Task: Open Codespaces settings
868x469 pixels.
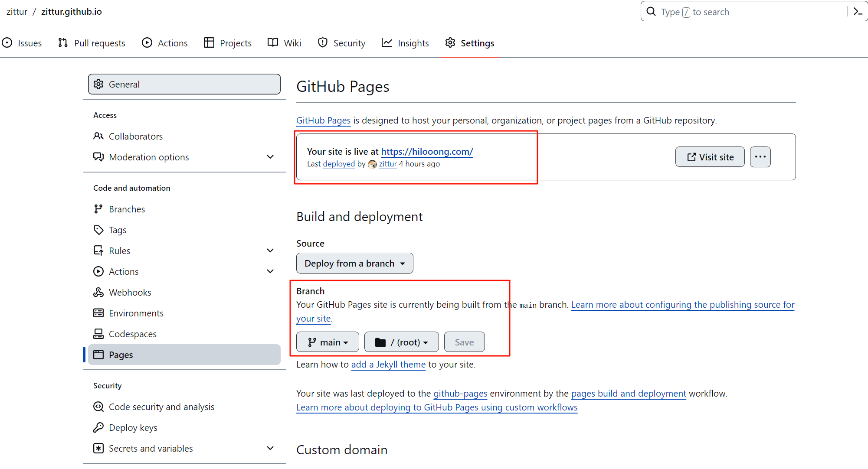Action: point(184,334)
